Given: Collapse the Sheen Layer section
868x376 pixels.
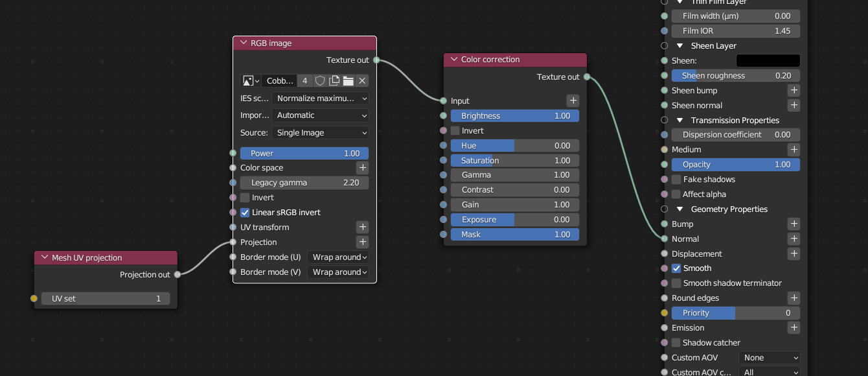Looking at the screenshot, I should [x=681, y=46].
